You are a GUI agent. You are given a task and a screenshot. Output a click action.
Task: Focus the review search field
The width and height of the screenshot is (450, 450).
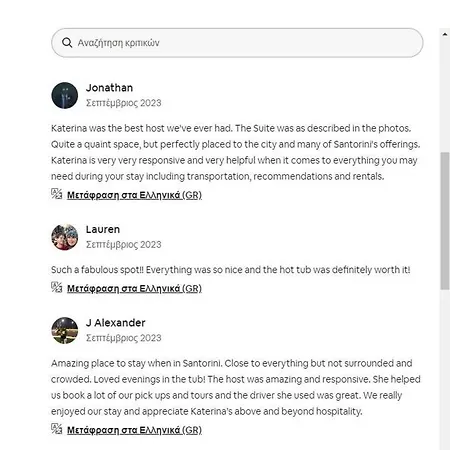(237, 43)
